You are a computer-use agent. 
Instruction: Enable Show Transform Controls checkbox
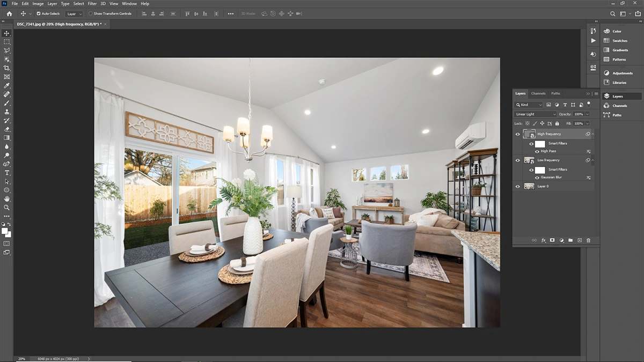[x=90, y=13]
